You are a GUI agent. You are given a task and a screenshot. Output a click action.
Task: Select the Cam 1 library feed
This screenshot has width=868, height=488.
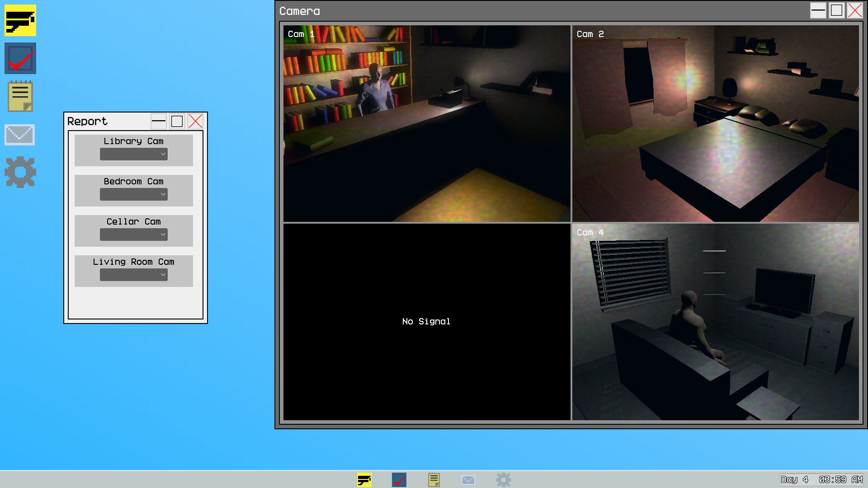(x=427, y=123)
